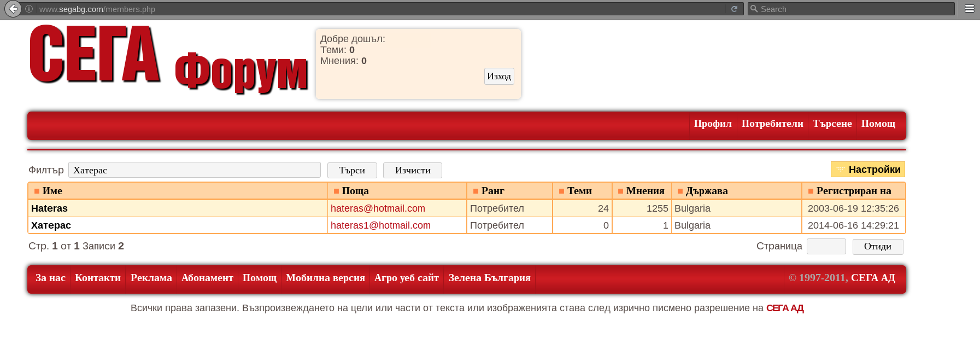The image size is (980, 338).
Task: Focus the Филтър text field
Action: tap(194, 170)
